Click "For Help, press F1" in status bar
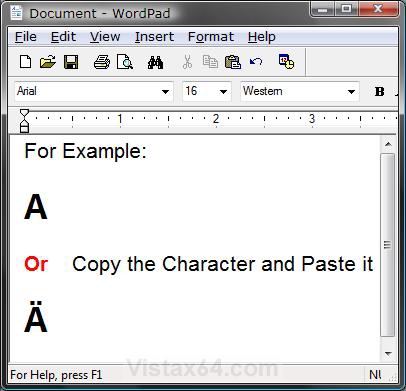This screenshot has height=391, width=406. pos(56,375)
